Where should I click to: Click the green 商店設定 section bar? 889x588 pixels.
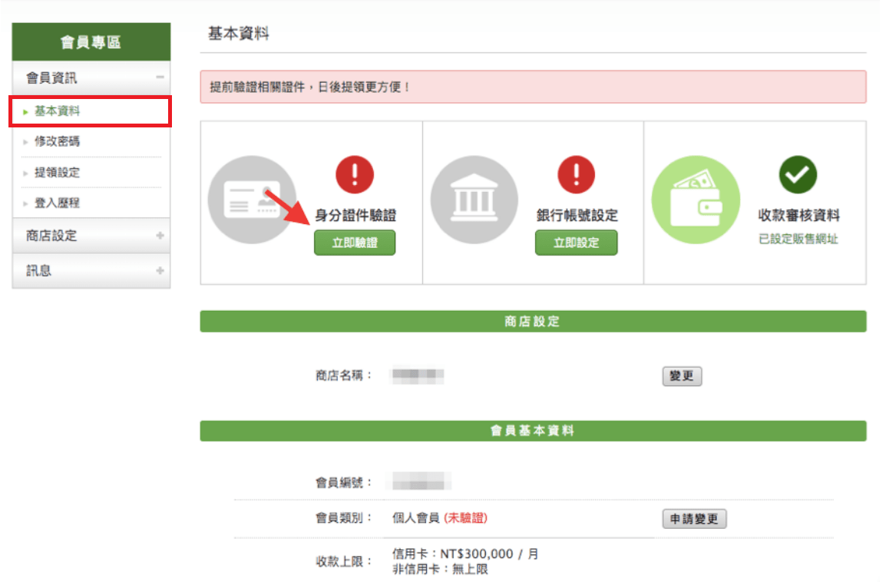[x=533, y=322]
